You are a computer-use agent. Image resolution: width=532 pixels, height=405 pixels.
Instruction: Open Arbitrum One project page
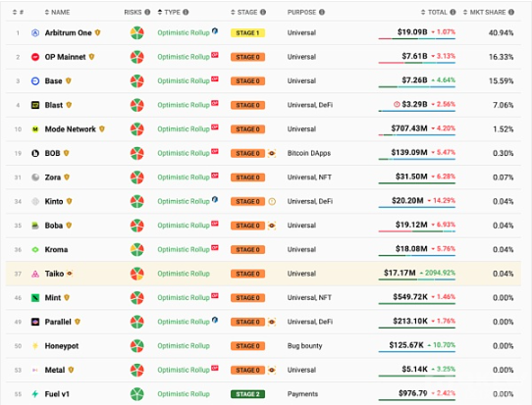68,33
